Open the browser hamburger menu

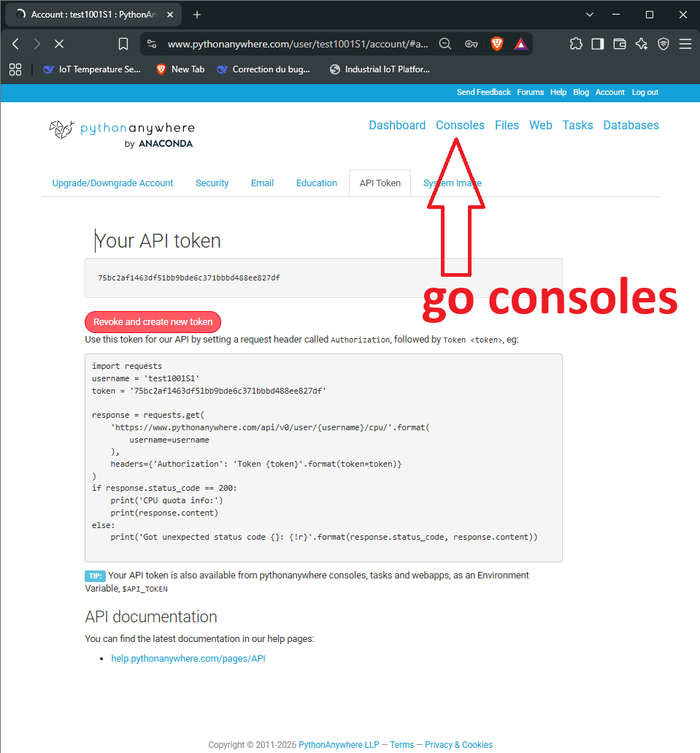tap(685, 44)
